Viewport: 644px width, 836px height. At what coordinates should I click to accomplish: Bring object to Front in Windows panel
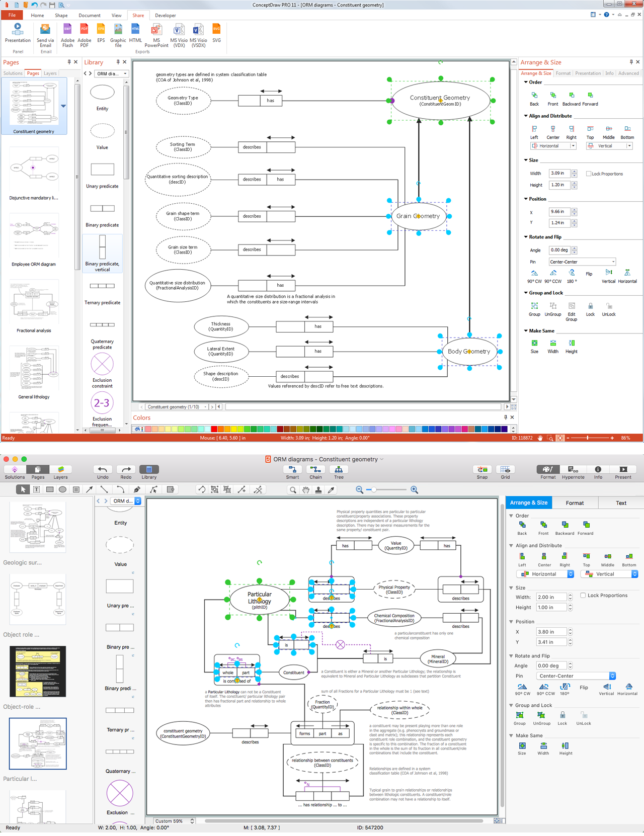click(x=552, y=99)
